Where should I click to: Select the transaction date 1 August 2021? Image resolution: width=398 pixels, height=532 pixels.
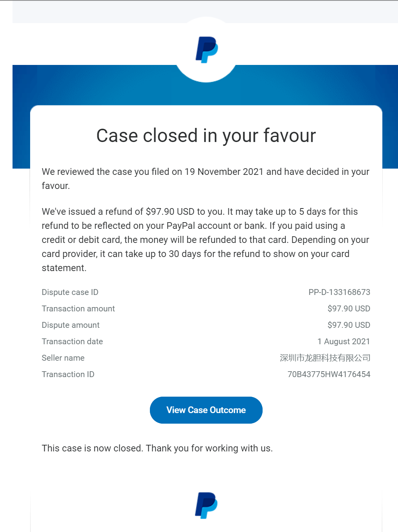tap(343, 341)
